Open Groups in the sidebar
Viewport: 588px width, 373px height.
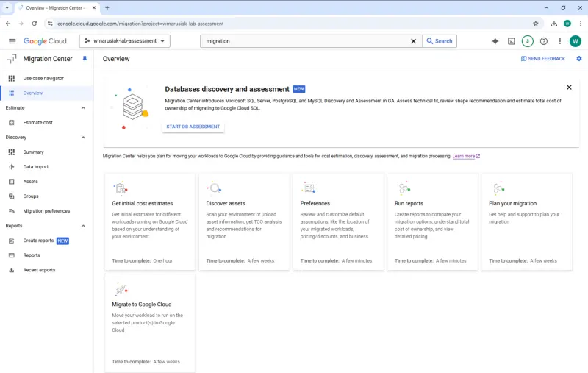click(x=47, y=196)
